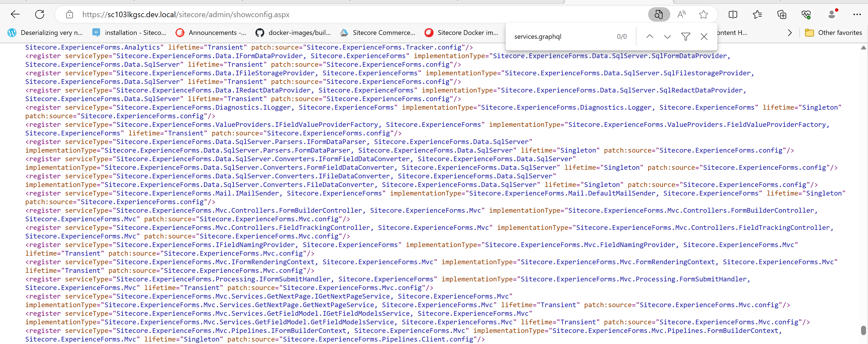Open Collections panel

coord(781,14)
